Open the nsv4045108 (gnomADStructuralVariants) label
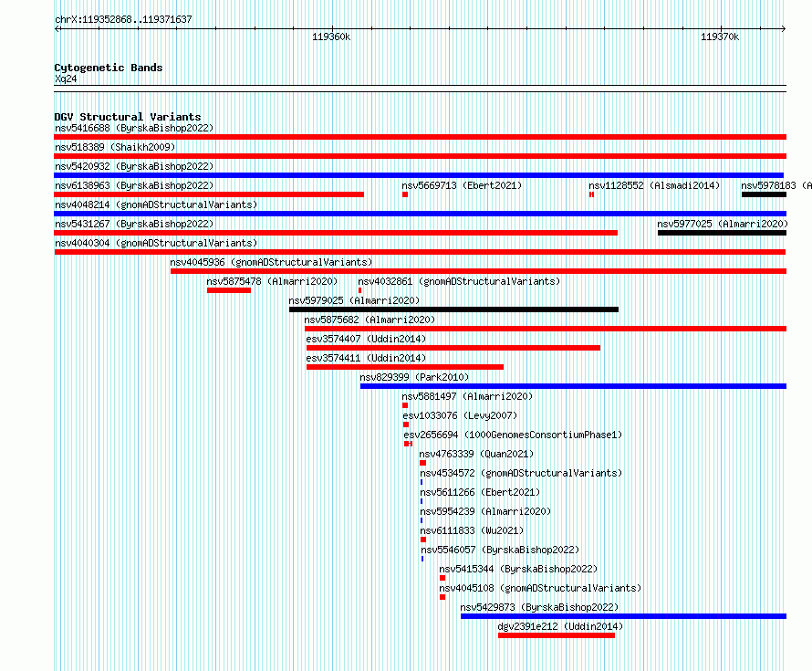812x671 pixels. (x=540, y=588)
